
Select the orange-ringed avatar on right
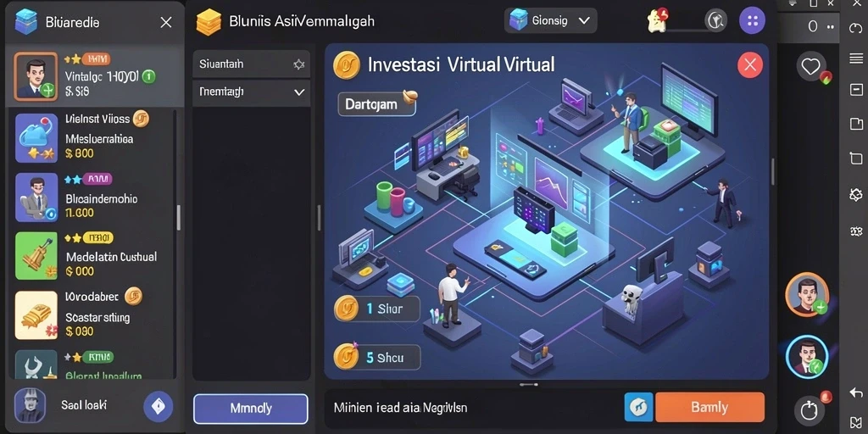click(807, 294)
